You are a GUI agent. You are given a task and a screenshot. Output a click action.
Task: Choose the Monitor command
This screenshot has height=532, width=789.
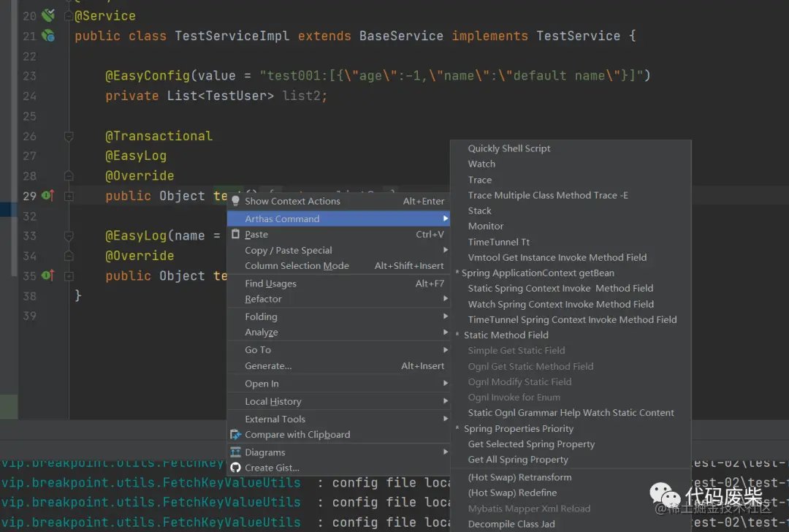click(571, 226)
